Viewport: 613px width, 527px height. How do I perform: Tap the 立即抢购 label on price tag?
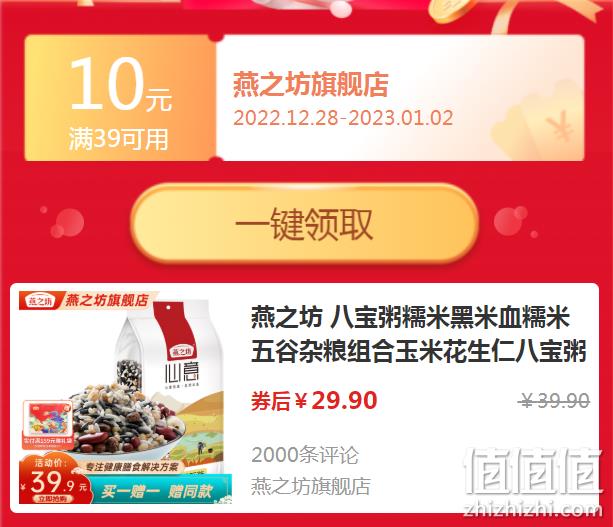point(52,499)
